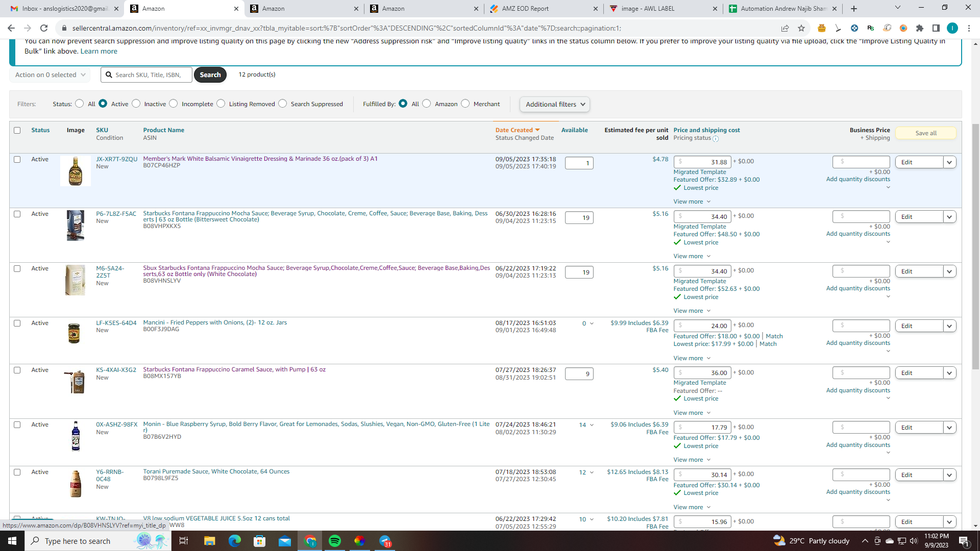Image resolution: width=980 pixels, height=551 pixels.
Task: Launch Microsoft Edge from the taskbar
Action: click(234, 541)
